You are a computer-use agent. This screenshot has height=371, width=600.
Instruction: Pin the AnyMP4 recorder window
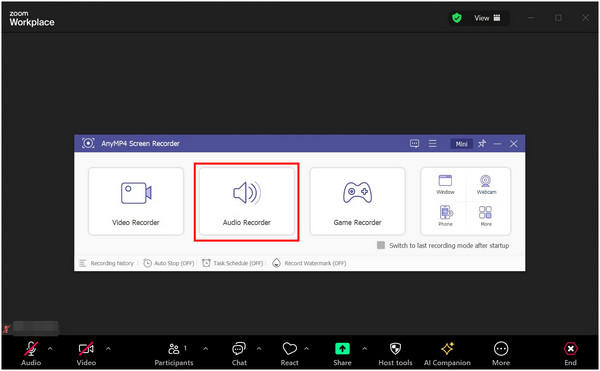click(482, 143)
